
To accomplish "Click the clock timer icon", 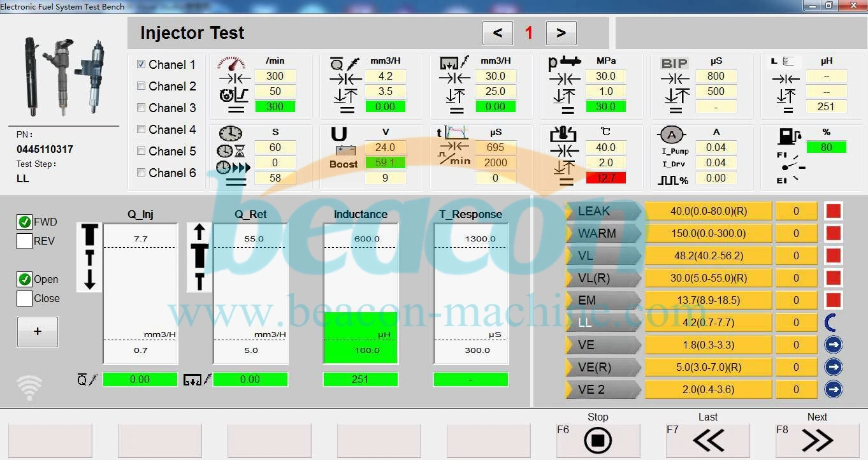I will pyautogui.click(x=230, y=134).
